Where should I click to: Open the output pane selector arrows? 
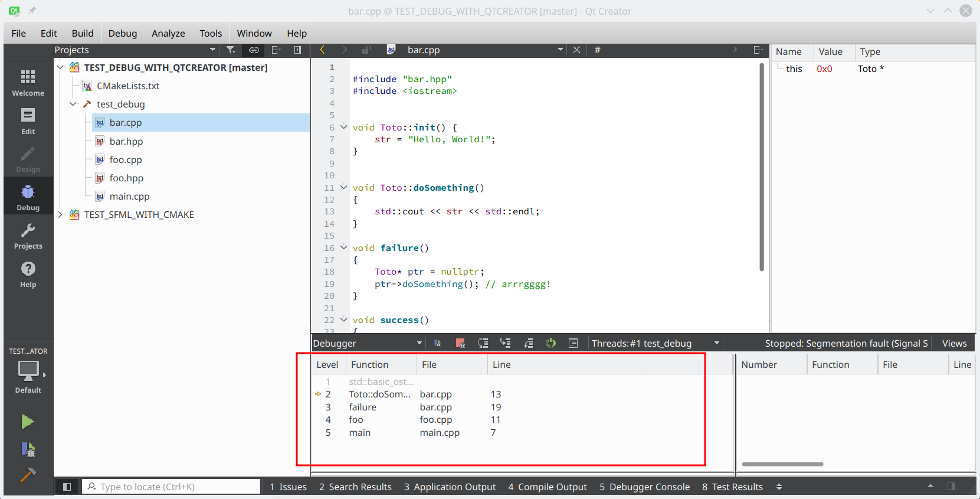pos(779,487)
